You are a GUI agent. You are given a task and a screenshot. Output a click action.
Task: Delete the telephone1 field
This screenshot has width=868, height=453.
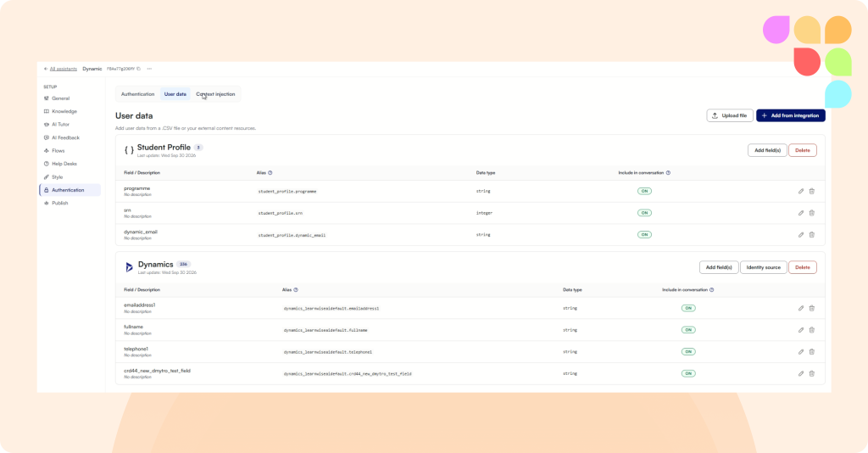tap(812, 352)
